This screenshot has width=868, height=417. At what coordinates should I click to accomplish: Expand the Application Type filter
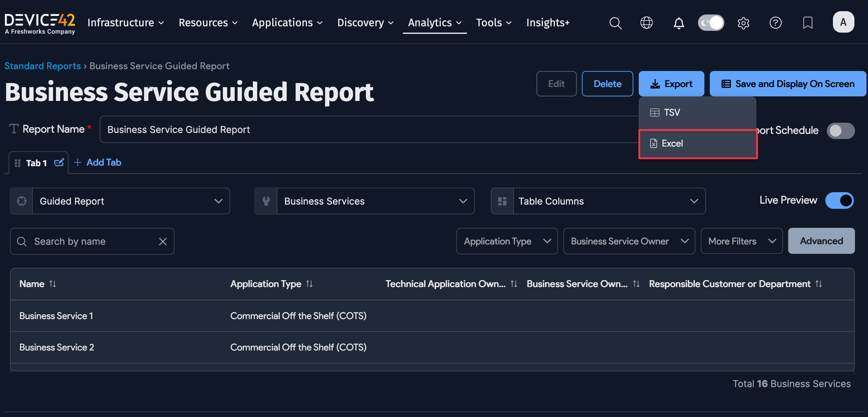point(507,241)
